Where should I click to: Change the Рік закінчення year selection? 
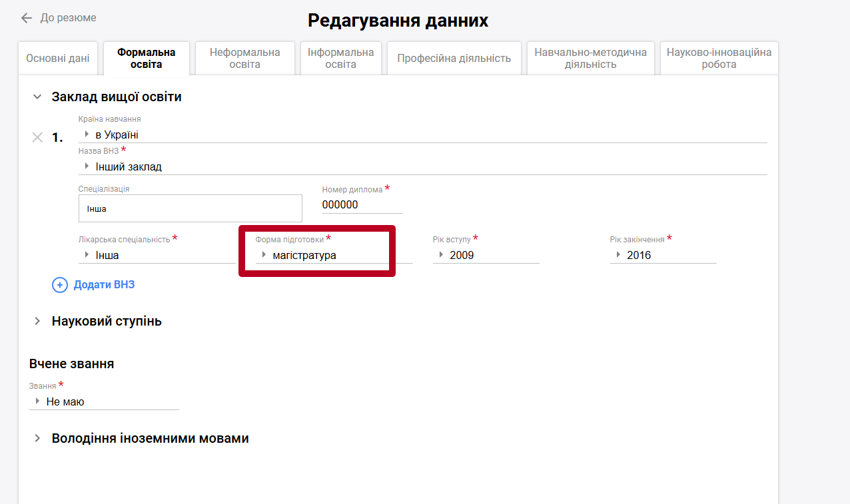663,255
